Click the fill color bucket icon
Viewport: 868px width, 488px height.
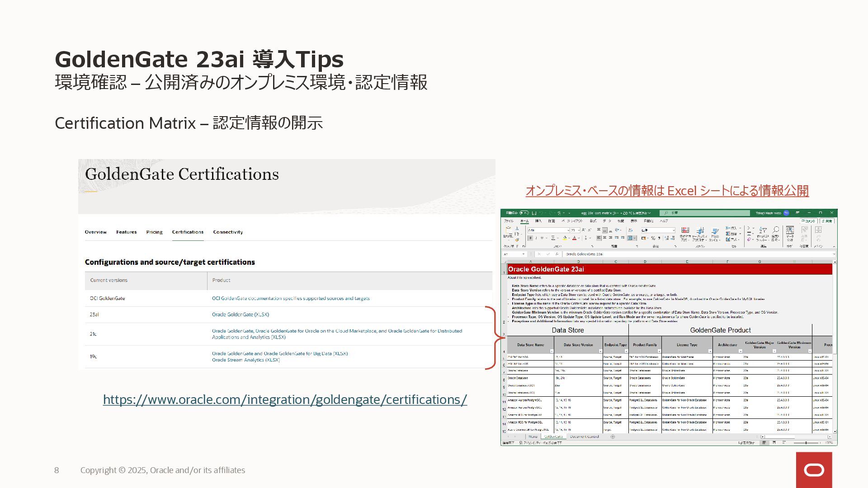(565, 238)
